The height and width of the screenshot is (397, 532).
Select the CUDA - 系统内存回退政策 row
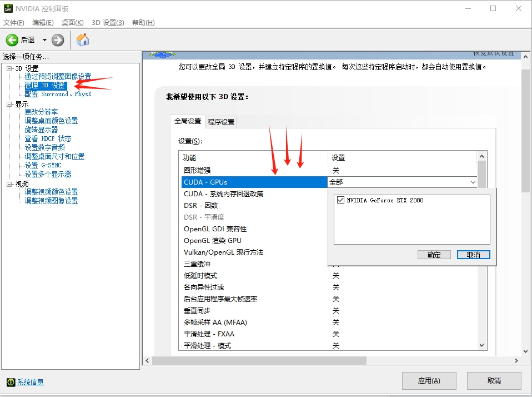tap(254, 194)
